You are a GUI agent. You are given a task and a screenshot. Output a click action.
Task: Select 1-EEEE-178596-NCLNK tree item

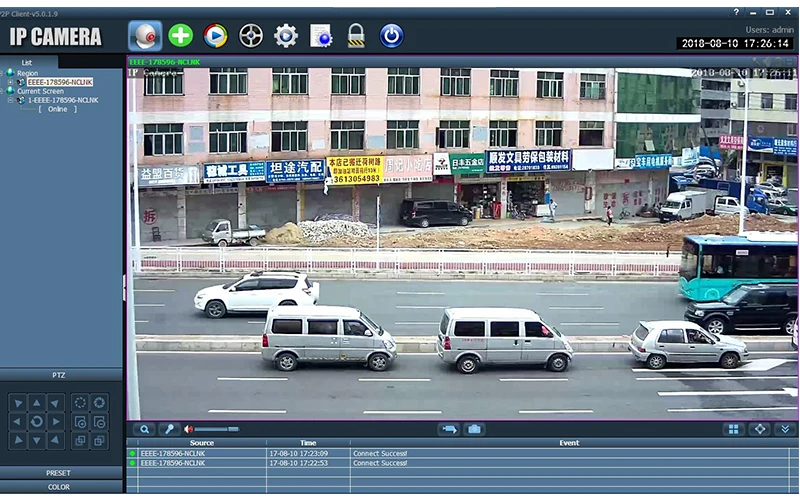(63, 100)
